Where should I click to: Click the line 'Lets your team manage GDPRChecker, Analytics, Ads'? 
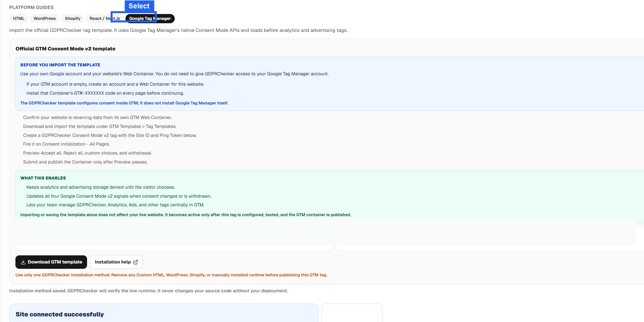pos(115,205)
